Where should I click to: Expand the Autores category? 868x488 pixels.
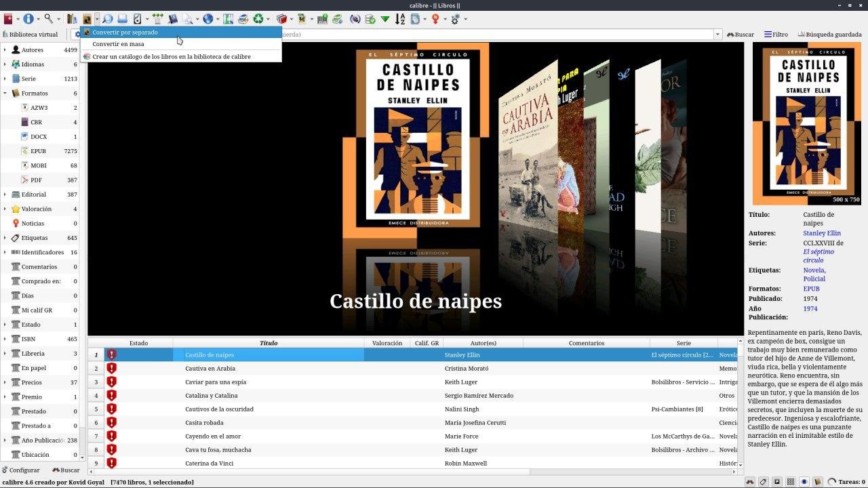click(x=5, y=50)
